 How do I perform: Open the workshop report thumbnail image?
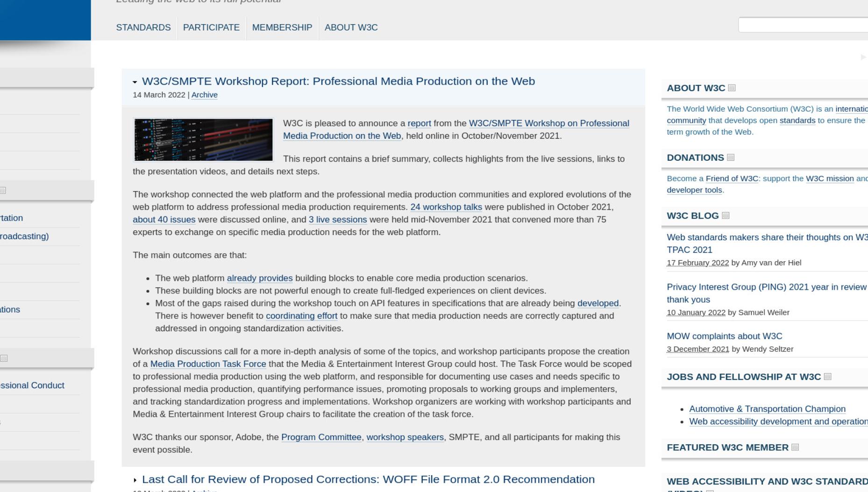[203, 140]
